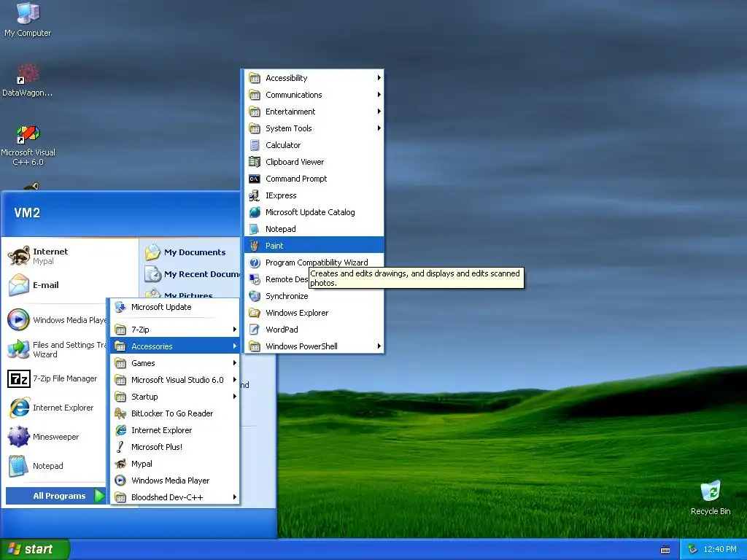Click the Paint brush cup icon
Viewport: 747px width, 560px height.
(x=255, y=246)
